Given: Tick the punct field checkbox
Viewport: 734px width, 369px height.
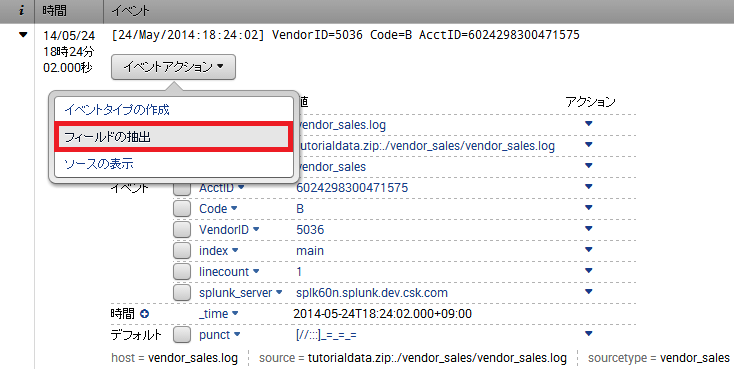Looking at the screenshot, I should [x=182, y=335].
